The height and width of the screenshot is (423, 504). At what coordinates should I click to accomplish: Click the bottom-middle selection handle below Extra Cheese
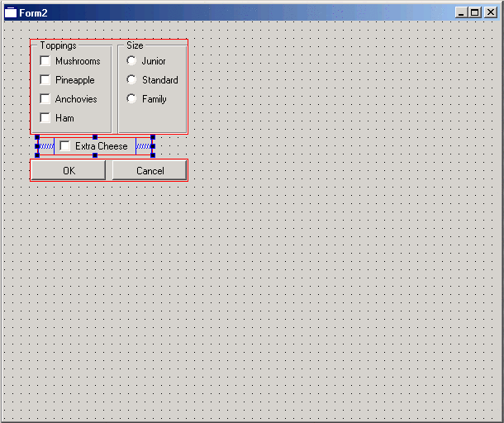[x=95, y=155]
